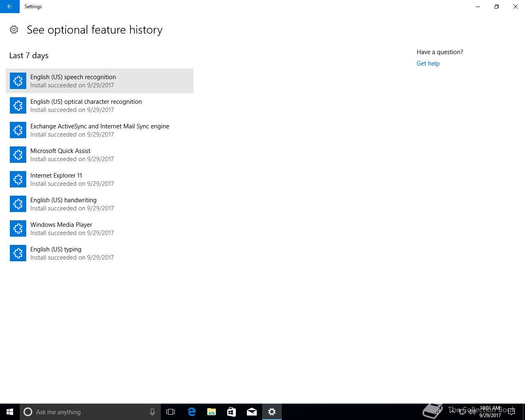The width and height of the screenshot is (525, 420).
Task: Click the Cortana microphone icon
Action: (x=152, y=412)
